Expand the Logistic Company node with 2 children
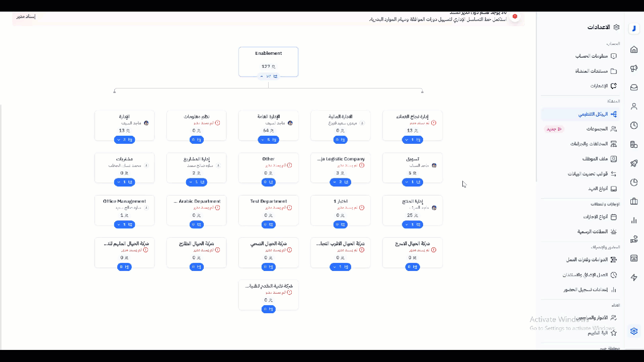644x362 pixels. click(x=340, y=182)
